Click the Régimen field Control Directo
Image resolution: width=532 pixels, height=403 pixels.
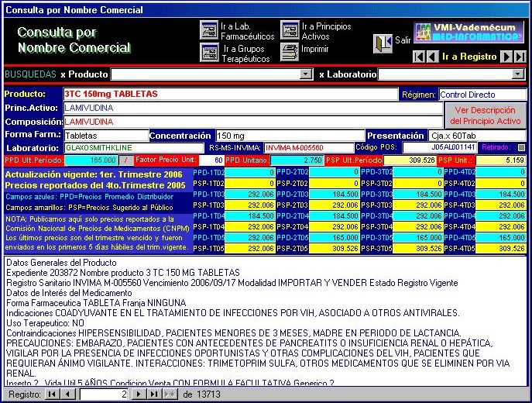(x=482, y=95)
